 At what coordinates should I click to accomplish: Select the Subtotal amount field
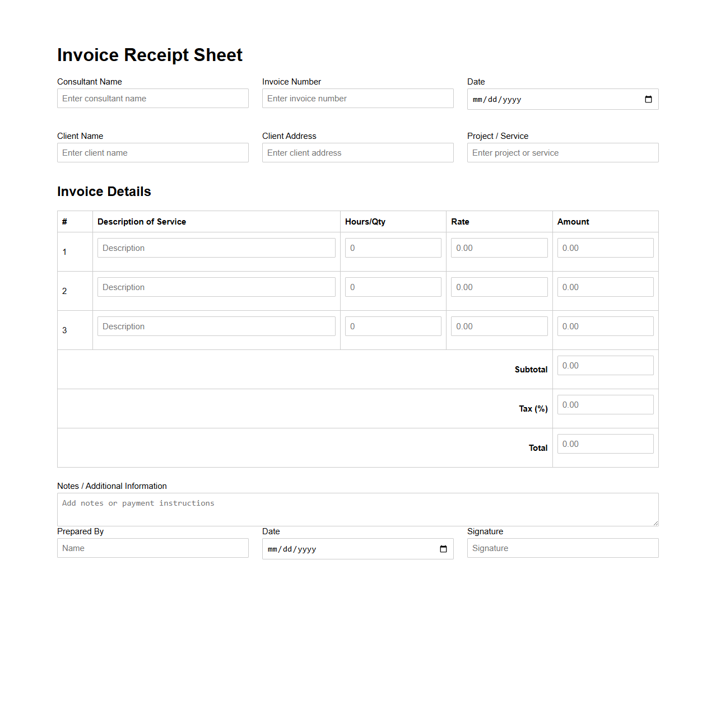605,365
